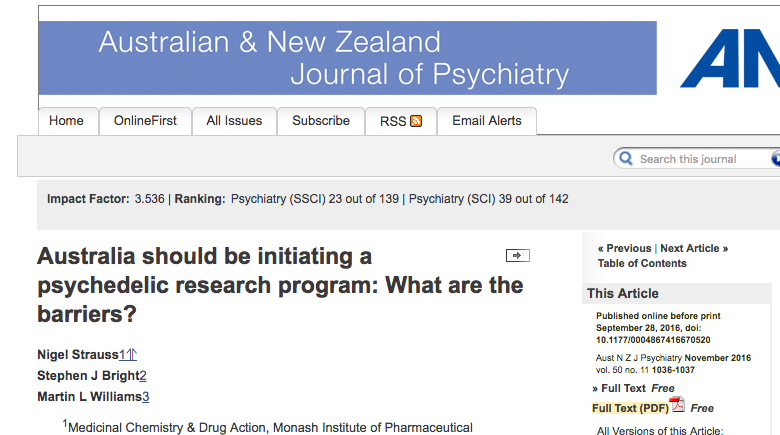Go to the All Issues tab
The width and height of the screenshot is (780, 435).
coord(234,121)
